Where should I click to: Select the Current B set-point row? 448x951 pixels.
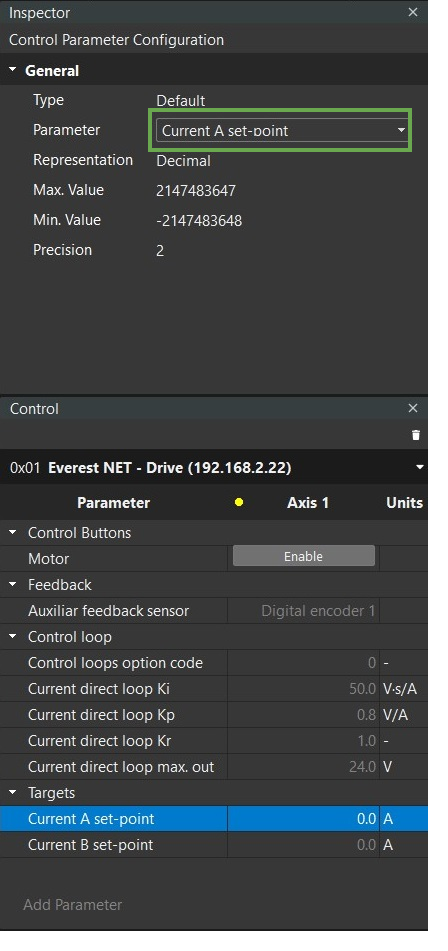tap(214, 845)
